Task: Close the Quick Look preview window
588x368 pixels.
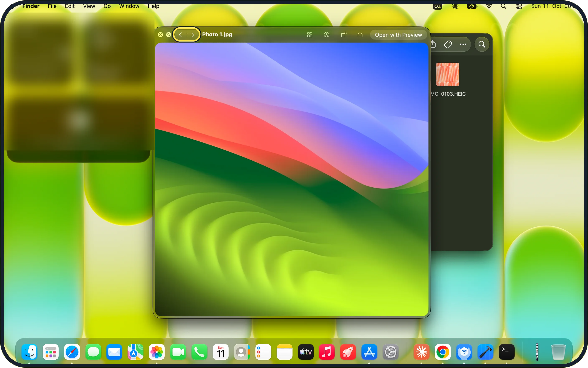Action: click(x=160, y=35)
